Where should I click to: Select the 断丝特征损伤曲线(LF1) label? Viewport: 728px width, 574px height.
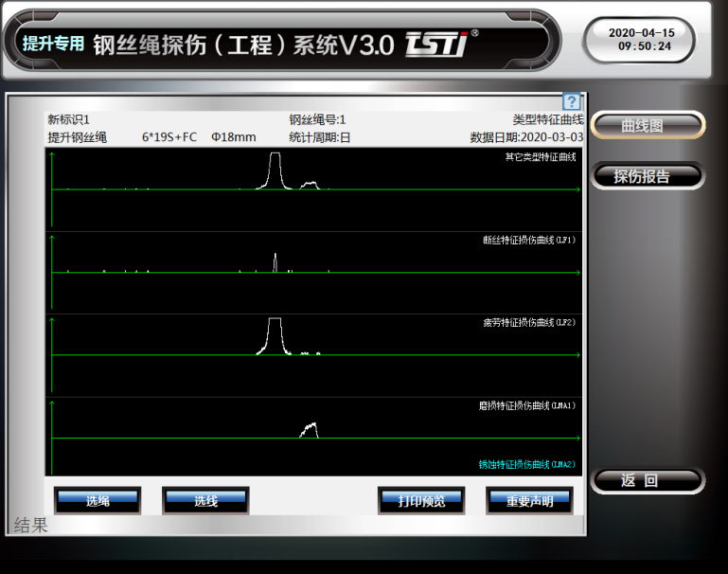(x=529, y=241)
